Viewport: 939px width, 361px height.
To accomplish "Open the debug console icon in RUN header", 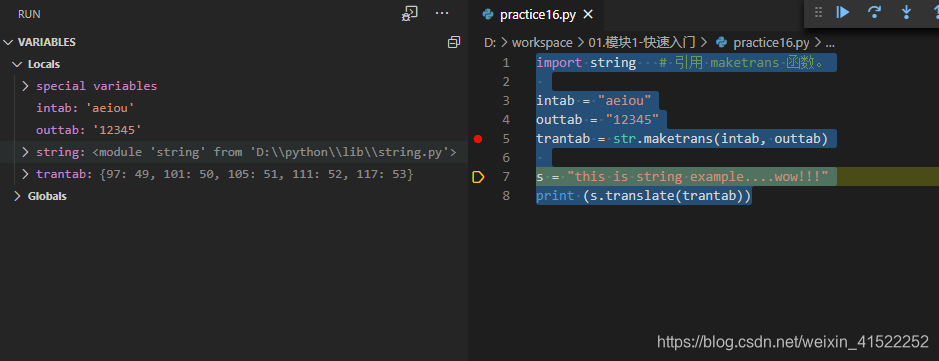I will click(410, 14).
